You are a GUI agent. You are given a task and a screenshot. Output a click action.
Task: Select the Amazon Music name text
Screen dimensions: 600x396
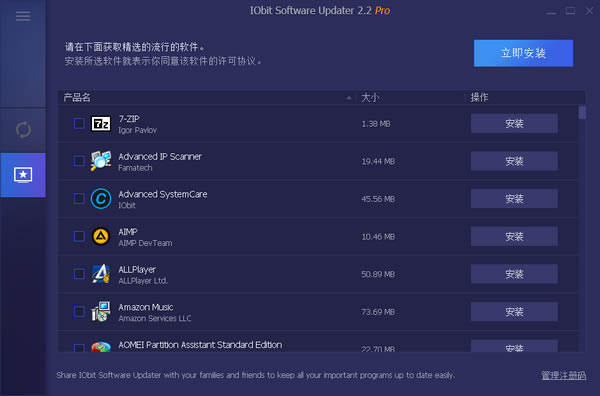pyautogui.click(x=146, y=307)
